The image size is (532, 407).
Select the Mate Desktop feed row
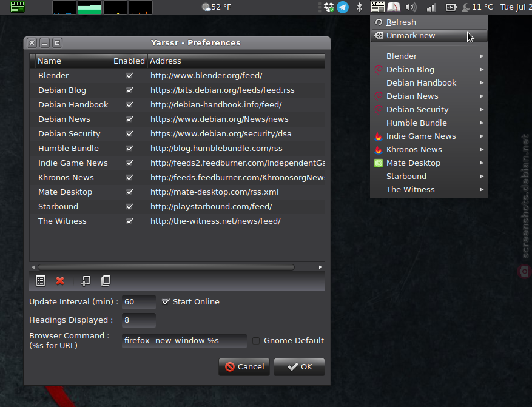point(177,192)
